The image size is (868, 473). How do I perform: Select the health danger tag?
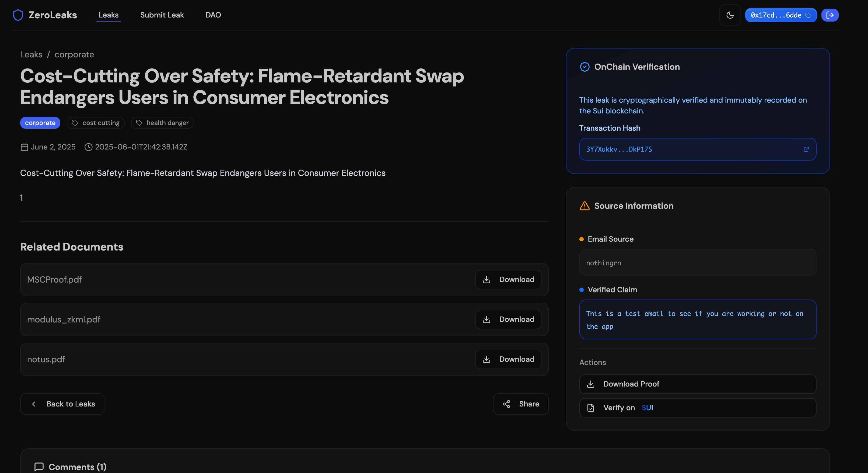click(x=162, y=123)
